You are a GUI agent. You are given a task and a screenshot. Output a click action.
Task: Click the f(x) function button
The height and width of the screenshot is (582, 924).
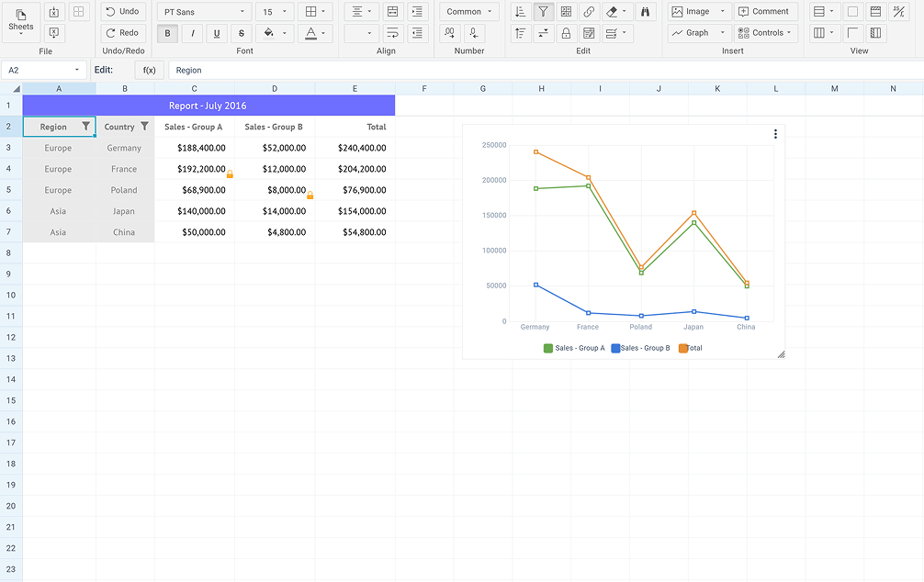click(149, 70)
